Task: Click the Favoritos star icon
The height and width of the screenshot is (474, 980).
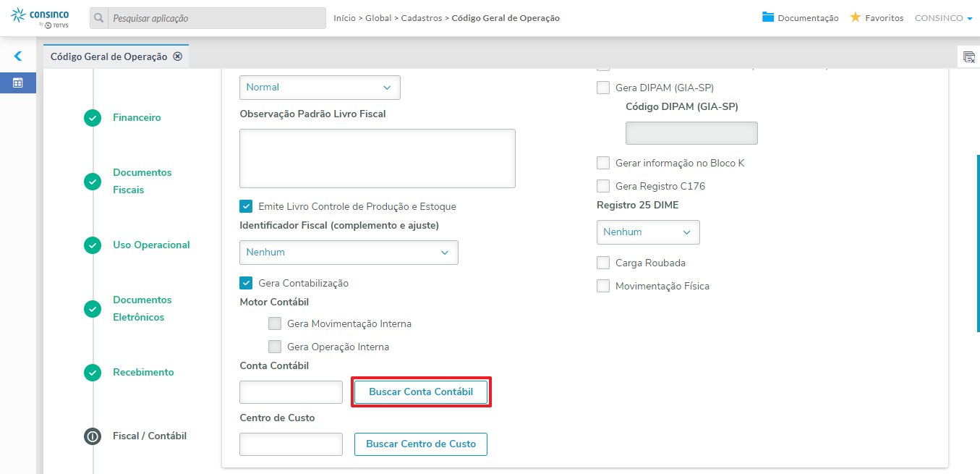Action: pos(856,17)
